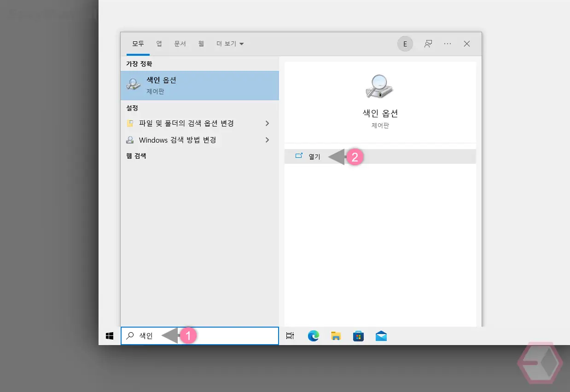Viewport: 570px width, 392px height.
Task: Click the feedback icon in the search header
Action: [428, 44]
